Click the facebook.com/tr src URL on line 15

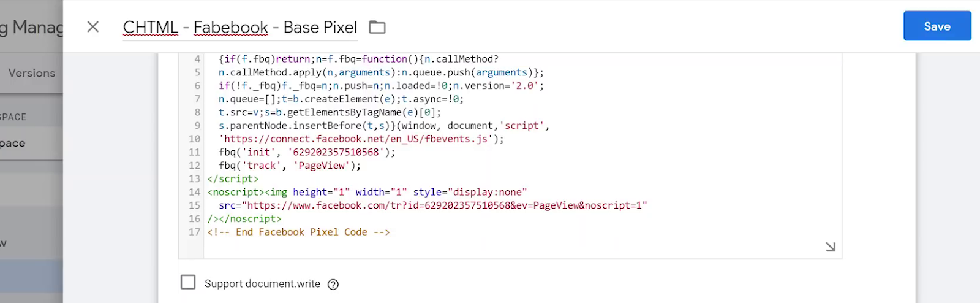[432, 205]
